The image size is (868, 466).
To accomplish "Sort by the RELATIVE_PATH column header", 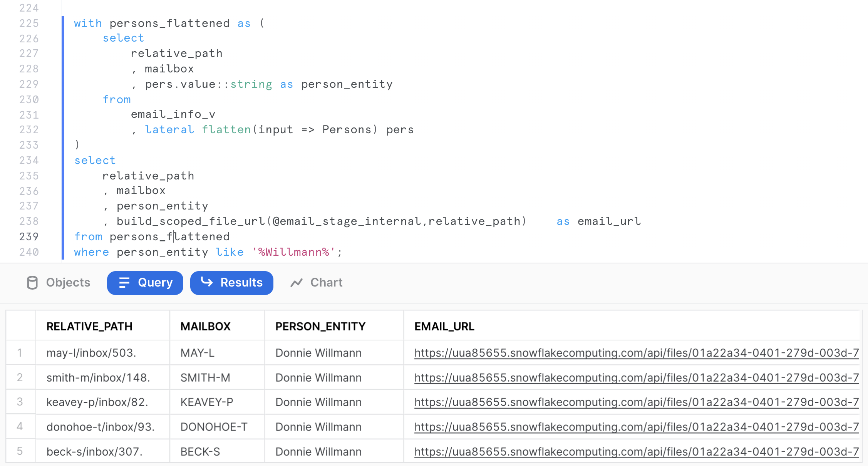I will click(x=89, y=326).
